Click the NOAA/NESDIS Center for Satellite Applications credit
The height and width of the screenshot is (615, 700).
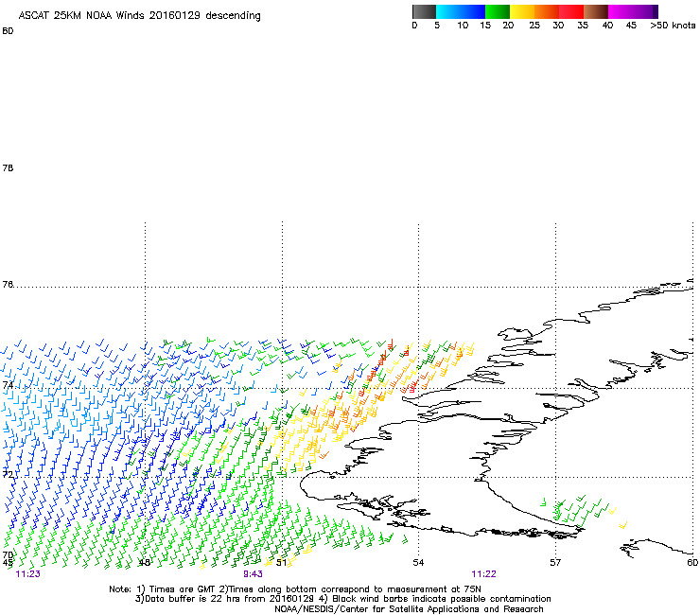click(x=409, y=609)
